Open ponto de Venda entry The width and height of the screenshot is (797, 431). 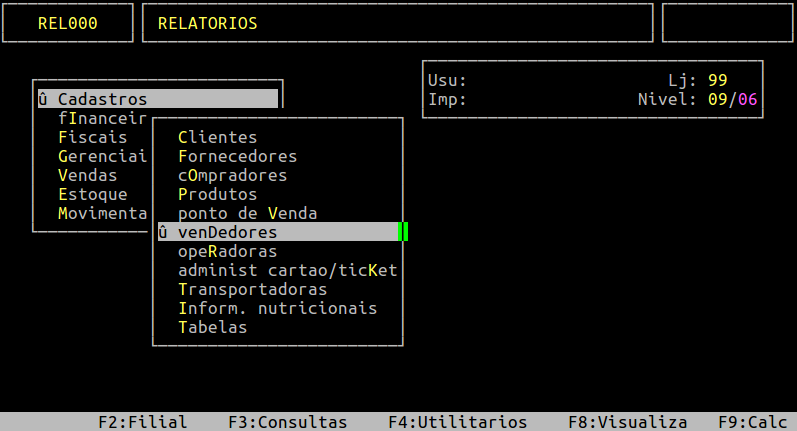248,213
